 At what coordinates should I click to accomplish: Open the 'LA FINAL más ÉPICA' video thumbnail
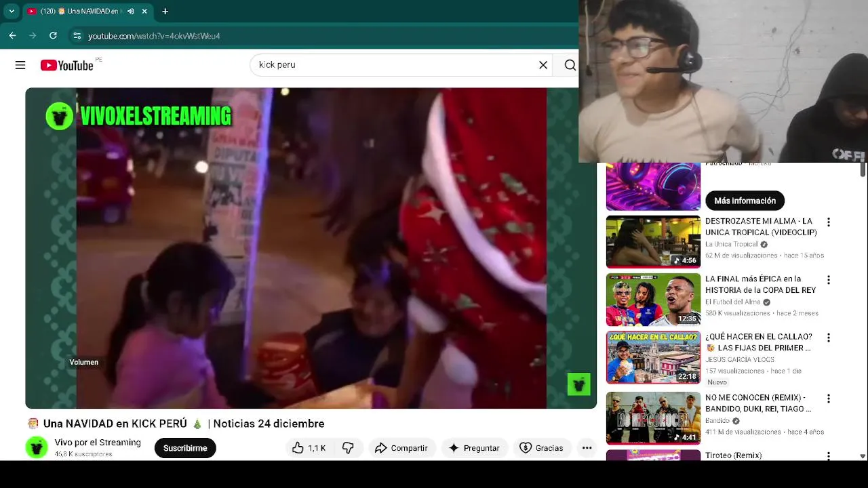click(653, 300)
